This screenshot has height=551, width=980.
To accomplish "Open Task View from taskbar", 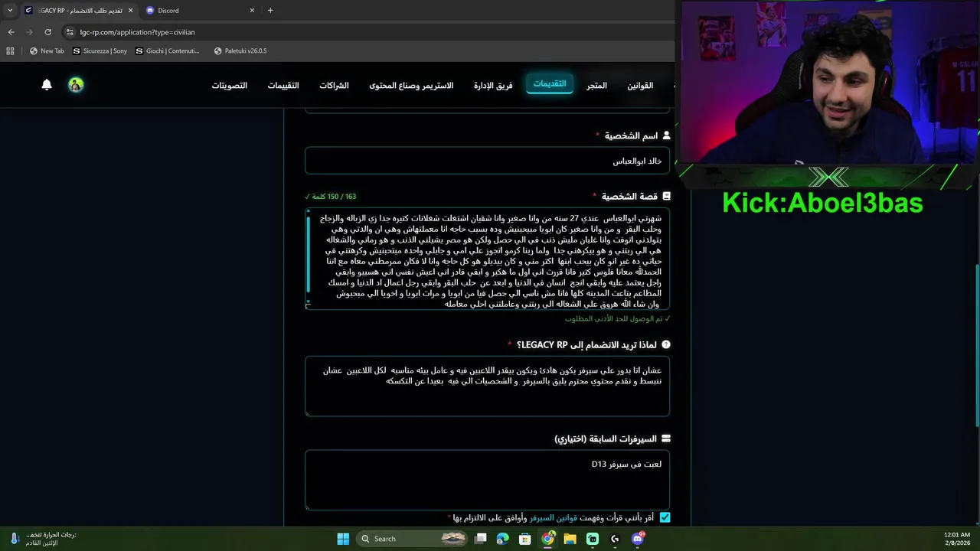I will (481, 539).
